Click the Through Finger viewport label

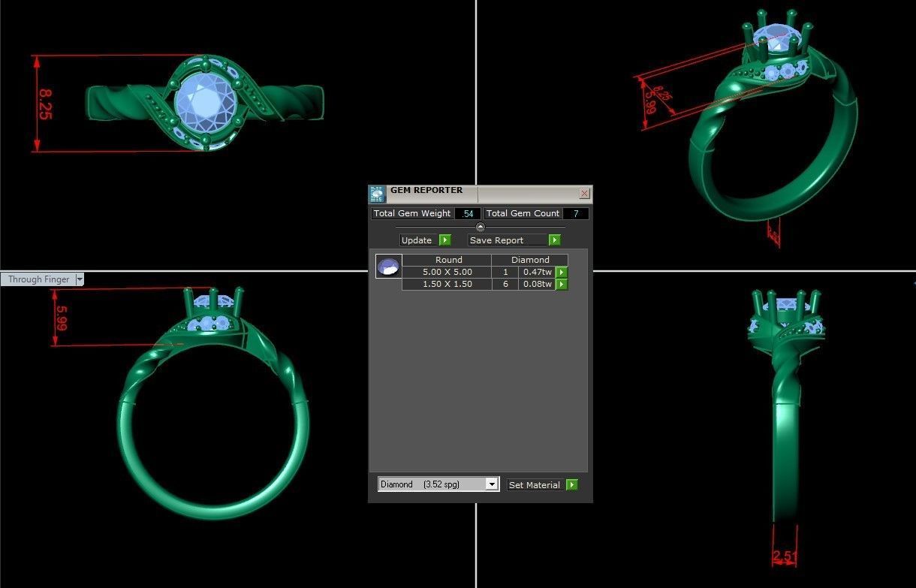tap(38, 279)
